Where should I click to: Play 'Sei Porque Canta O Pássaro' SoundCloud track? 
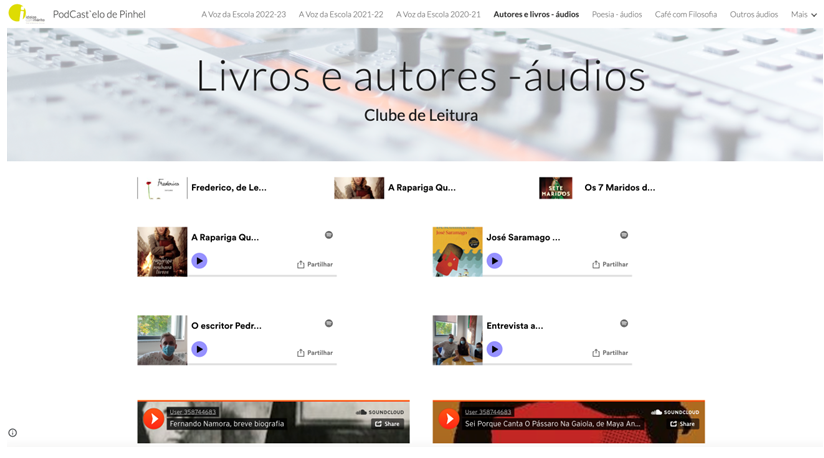(448, 419)
